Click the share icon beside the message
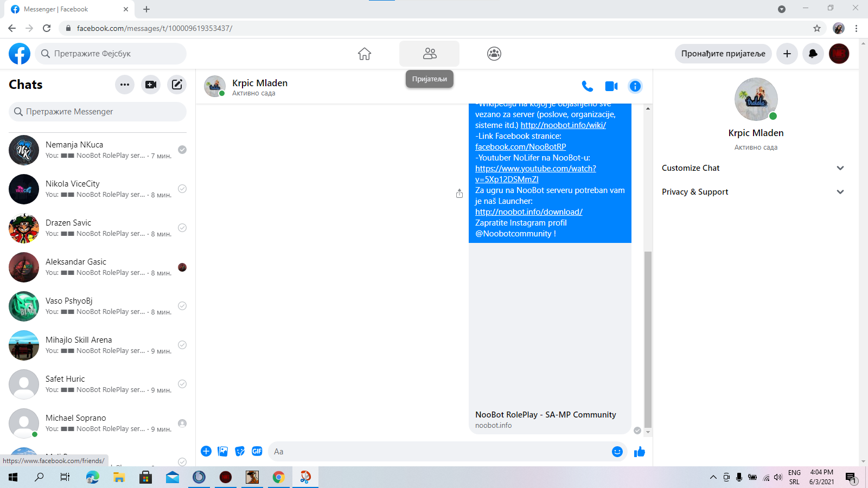868x488 pixels. pos(459,194)
